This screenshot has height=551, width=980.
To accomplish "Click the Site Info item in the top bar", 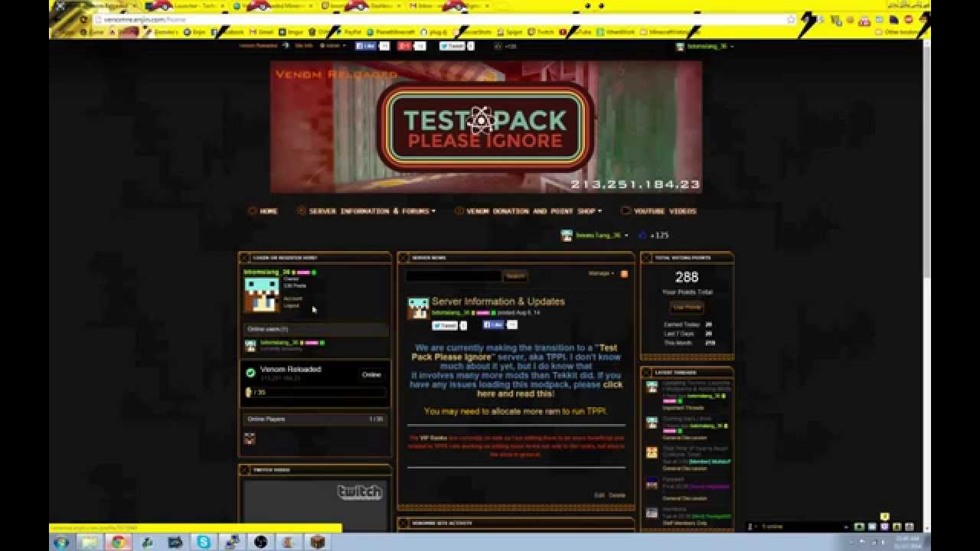I will [x=304, y=46].
